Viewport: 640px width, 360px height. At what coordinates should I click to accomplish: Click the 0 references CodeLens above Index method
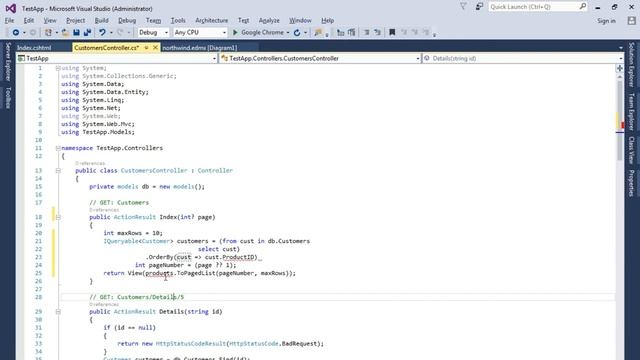[104, 210]
